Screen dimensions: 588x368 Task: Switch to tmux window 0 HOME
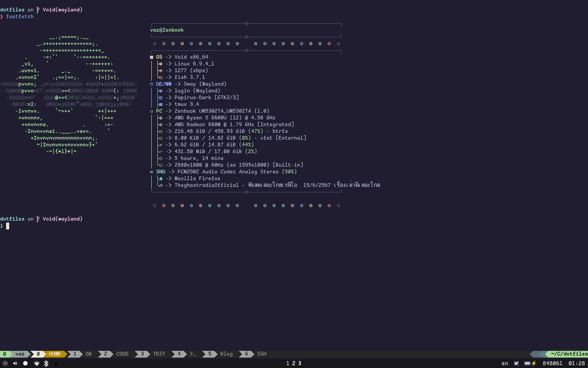[x=49, y=354]
